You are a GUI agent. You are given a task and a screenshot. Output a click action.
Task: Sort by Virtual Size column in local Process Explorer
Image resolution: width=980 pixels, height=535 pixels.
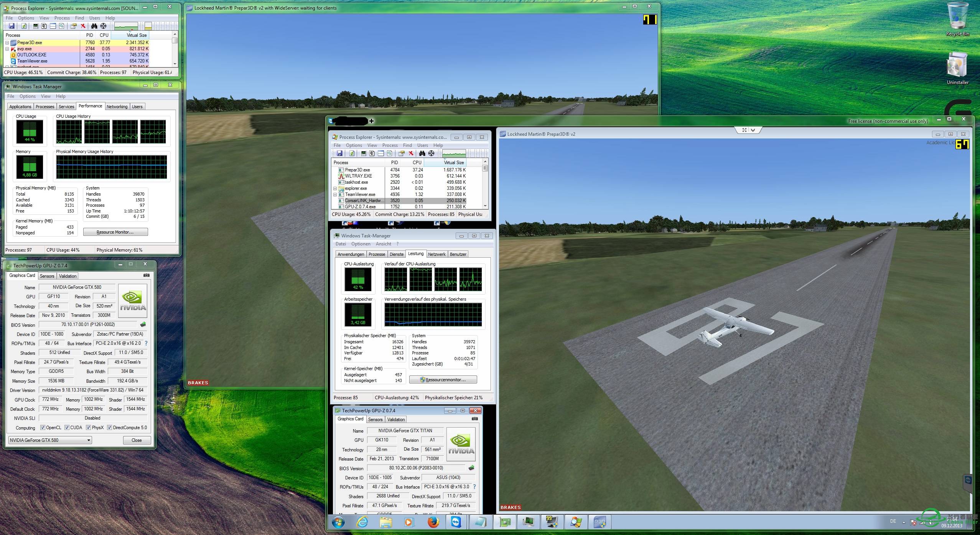pos(130,35)
